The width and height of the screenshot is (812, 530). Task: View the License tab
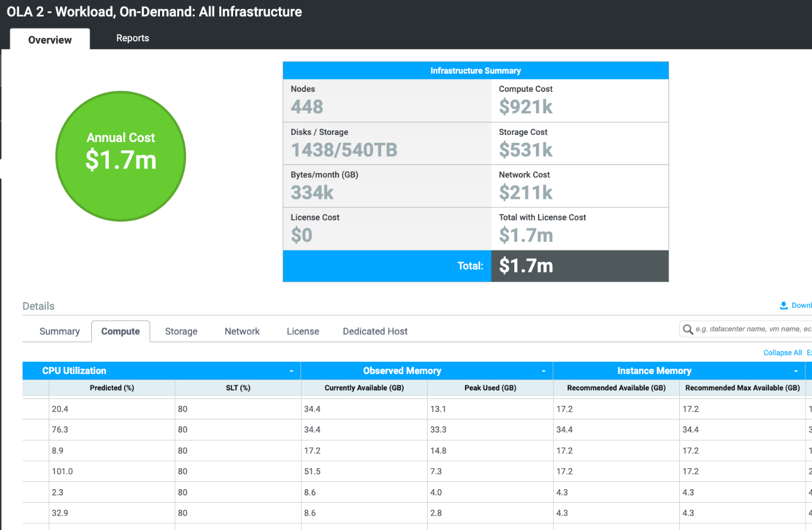tap(302, 331)
